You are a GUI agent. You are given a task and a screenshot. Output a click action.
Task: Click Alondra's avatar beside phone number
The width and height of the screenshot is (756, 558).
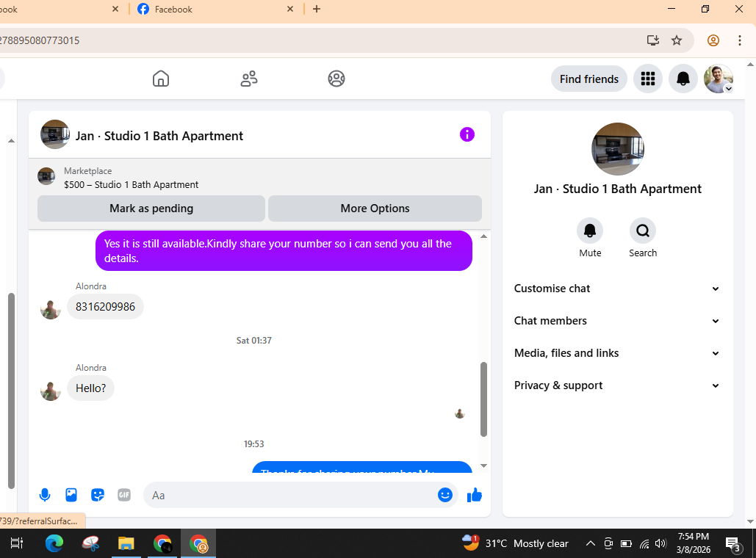[x=51, y=309]
